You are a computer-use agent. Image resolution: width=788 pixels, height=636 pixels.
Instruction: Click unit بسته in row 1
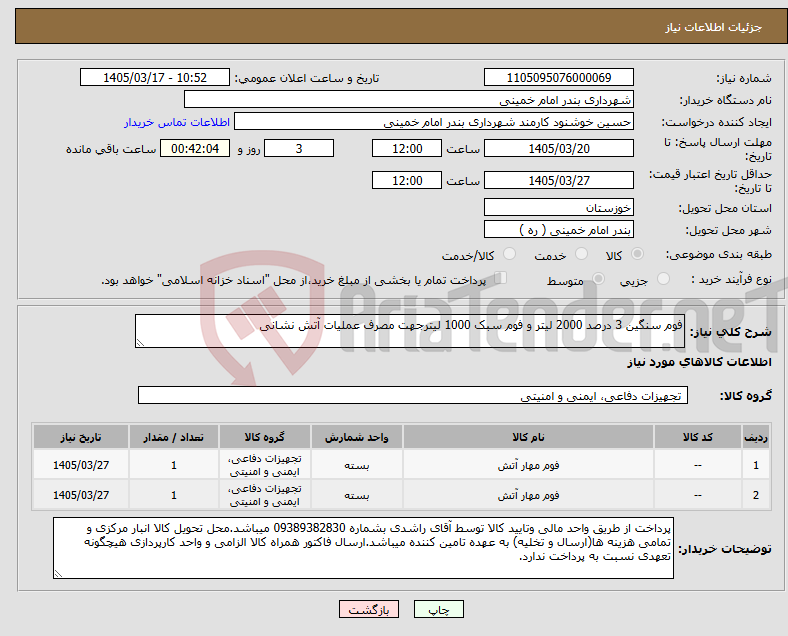point(356,465)
